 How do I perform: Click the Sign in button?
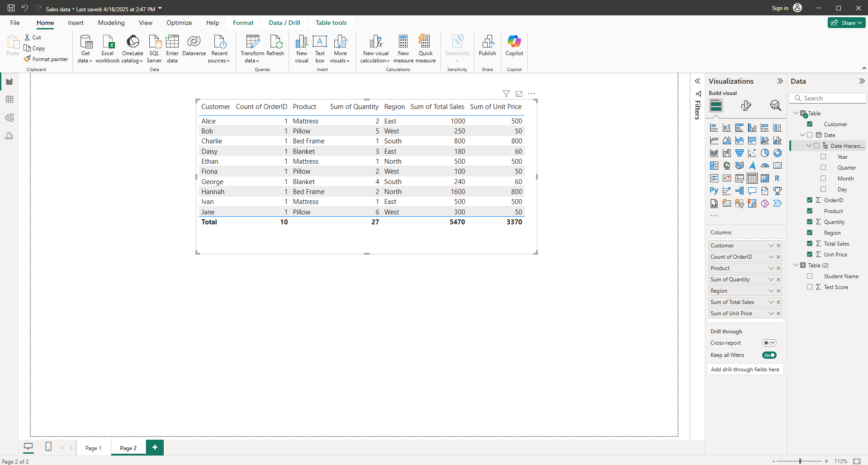[x=787, y=8]
